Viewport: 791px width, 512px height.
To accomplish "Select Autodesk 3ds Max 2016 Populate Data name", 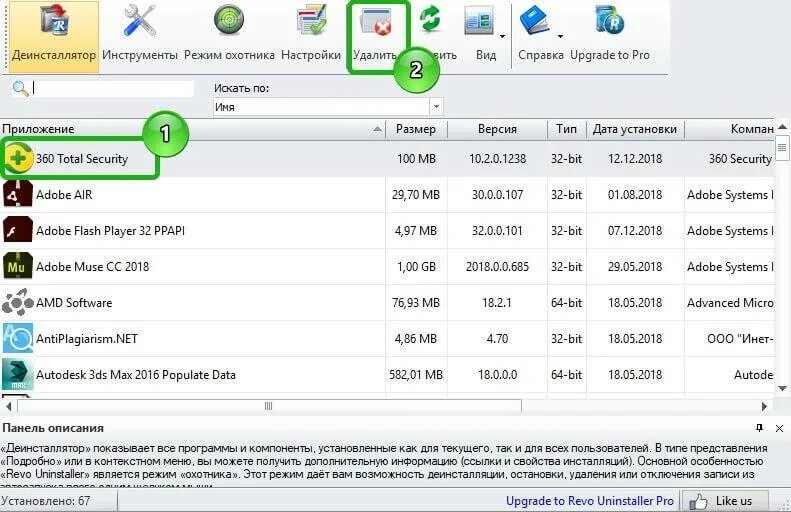I will pos(136,375).
